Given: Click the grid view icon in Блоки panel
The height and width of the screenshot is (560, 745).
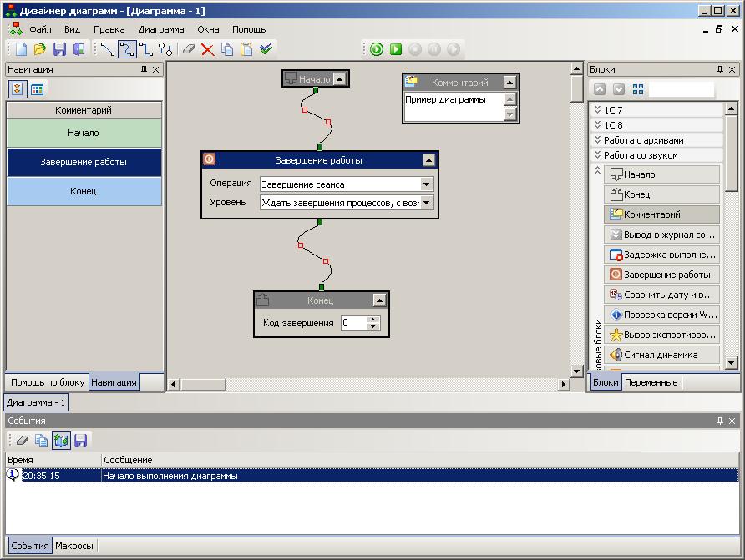Looking at the screenshot, I should point(638,89).
